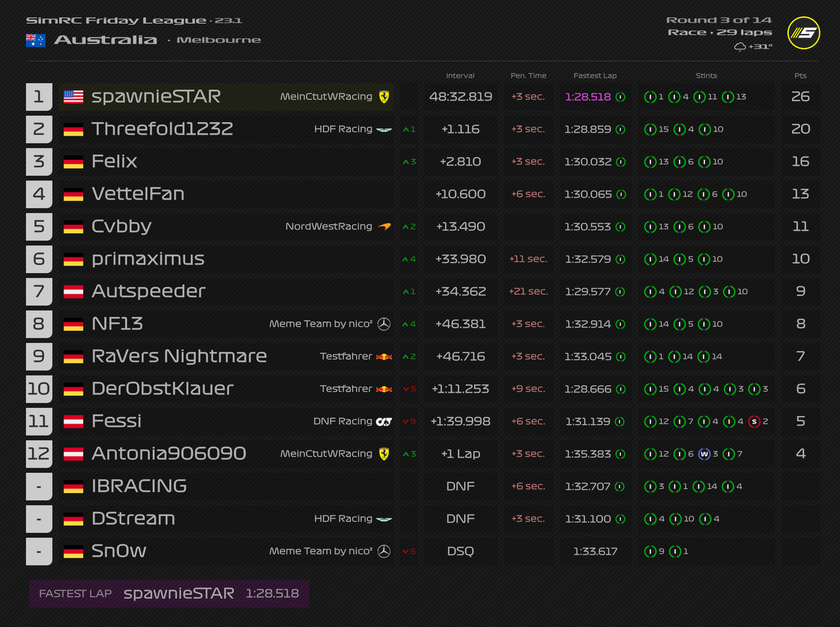Click the Red Bull logo beside RaVers Nightmare
The height and width of the screenshot is (627, 840).
point(384,356)
